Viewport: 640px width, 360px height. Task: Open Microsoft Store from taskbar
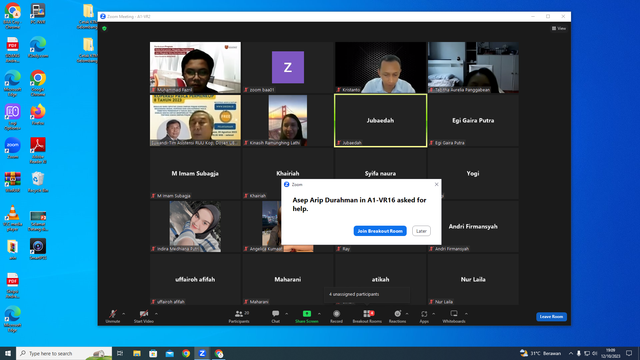pyautogui.click(x=153, y=353)
